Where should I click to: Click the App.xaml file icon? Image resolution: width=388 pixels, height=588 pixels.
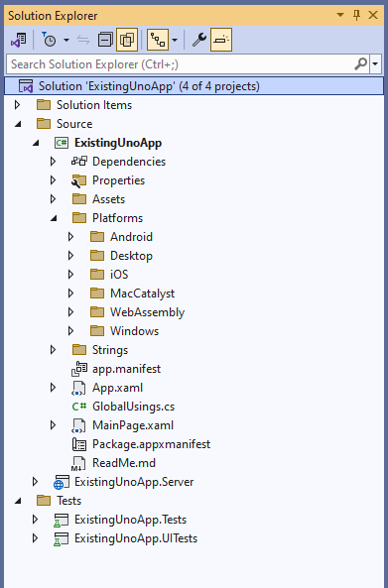click(78, 388)
